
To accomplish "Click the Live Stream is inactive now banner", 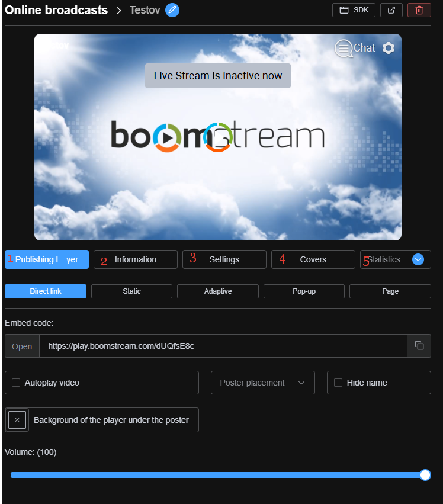I will pyautogui.click(x=217, y=76).
